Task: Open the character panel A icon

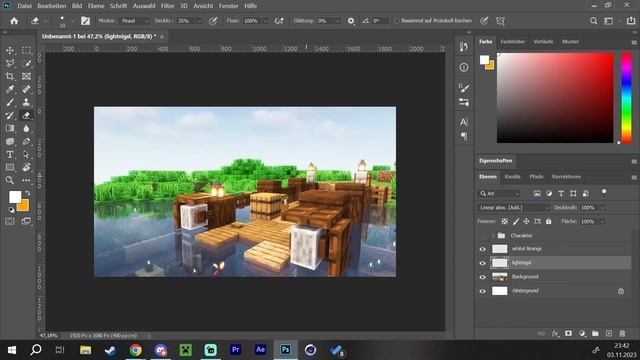Action: 464,122
